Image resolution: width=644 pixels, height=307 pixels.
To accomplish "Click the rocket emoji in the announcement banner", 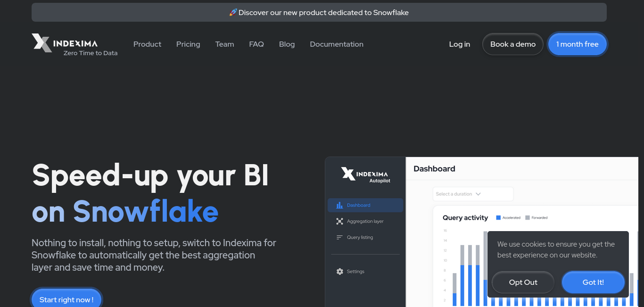I will (x=233, y=12).
